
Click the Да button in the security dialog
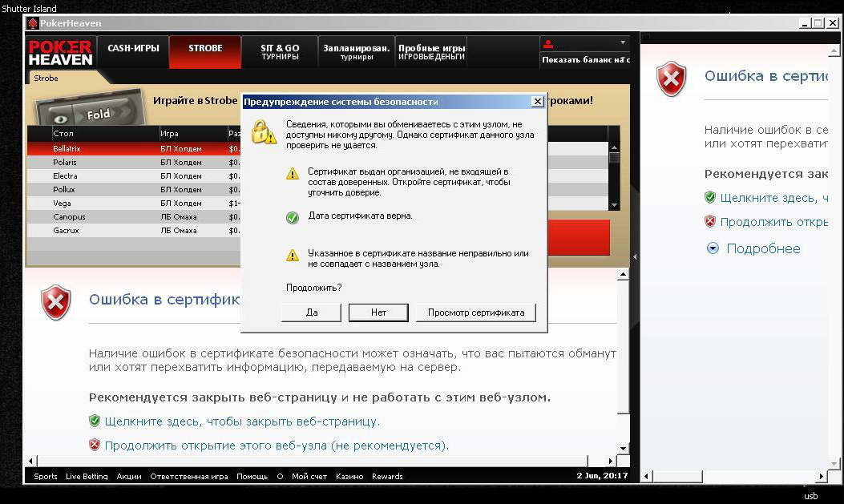[312, 312]
